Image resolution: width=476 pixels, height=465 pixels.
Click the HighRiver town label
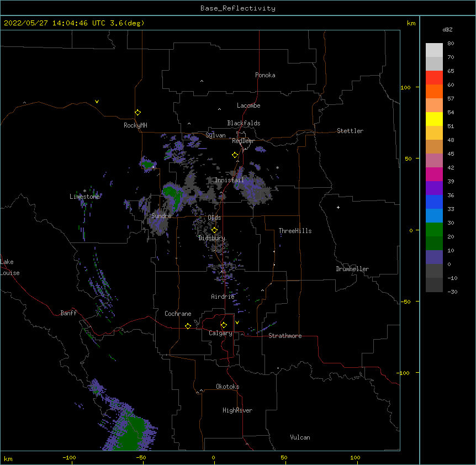[x=237, y=410]
